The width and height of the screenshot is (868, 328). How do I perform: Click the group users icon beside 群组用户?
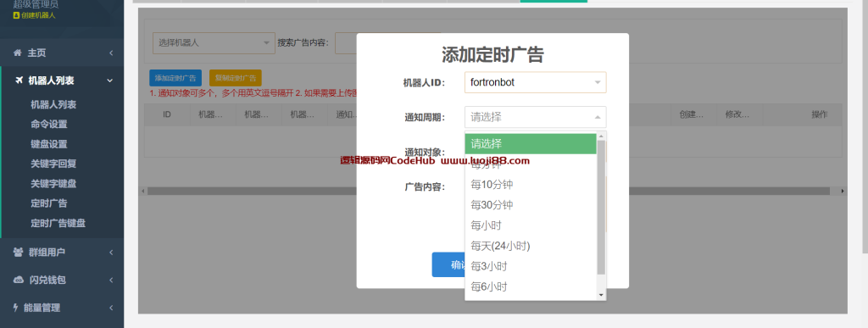18,253
